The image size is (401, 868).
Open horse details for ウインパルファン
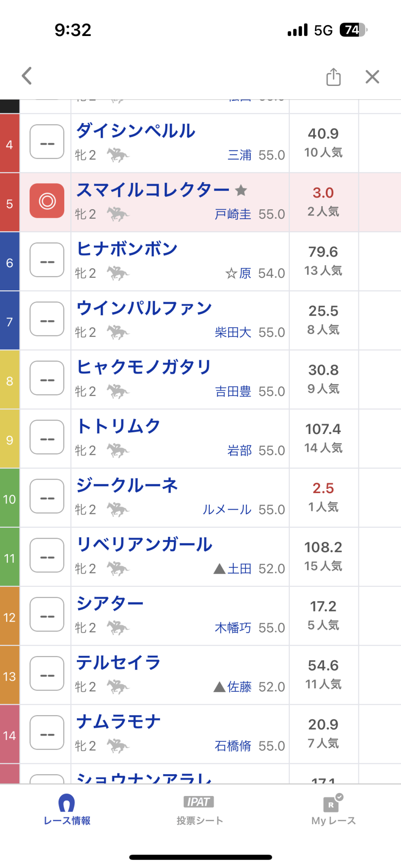pos(144,308)
